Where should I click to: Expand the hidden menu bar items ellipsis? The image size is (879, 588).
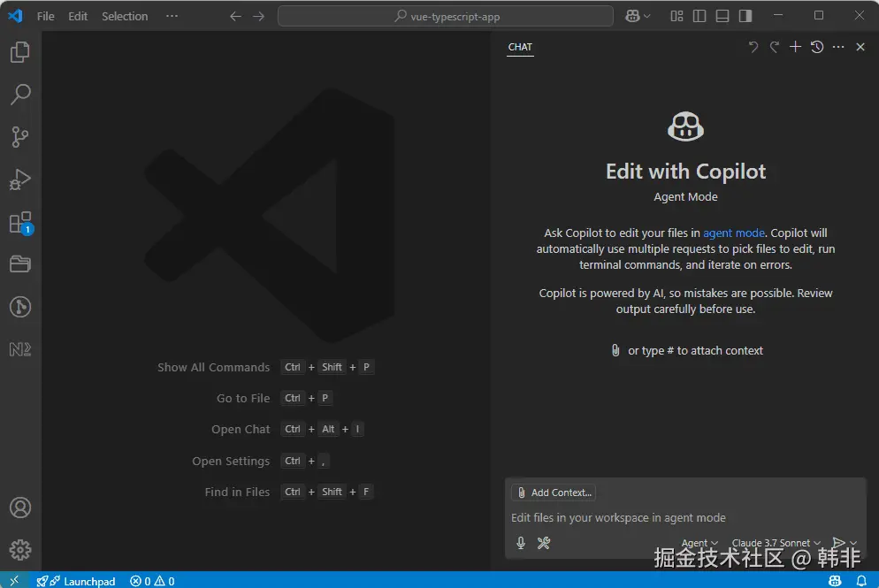click(x=172, y=16)
